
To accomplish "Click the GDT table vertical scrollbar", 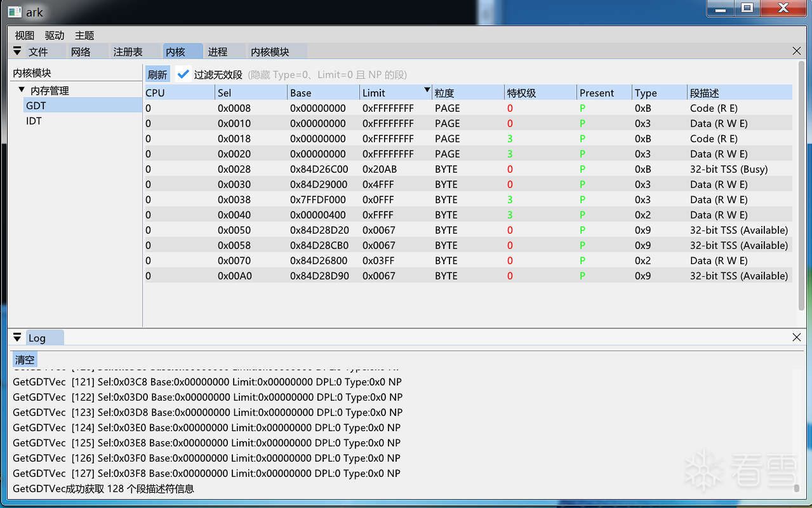I will click(x=801, y=184).
